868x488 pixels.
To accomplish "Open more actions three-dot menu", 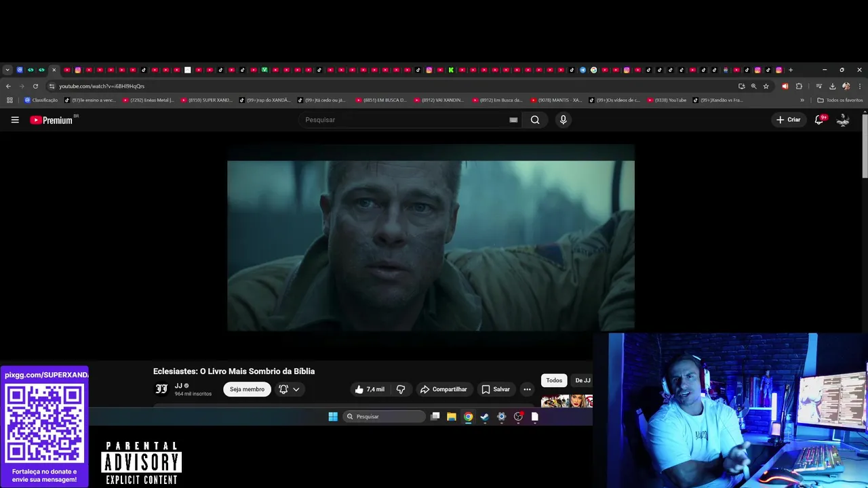I will click(527, 389).
